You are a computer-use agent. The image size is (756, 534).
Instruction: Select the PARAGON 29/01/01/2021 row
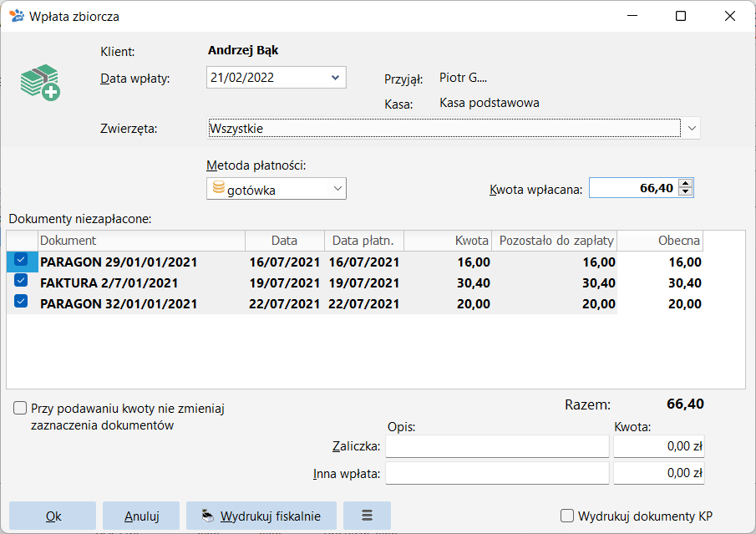coord(355,262)
